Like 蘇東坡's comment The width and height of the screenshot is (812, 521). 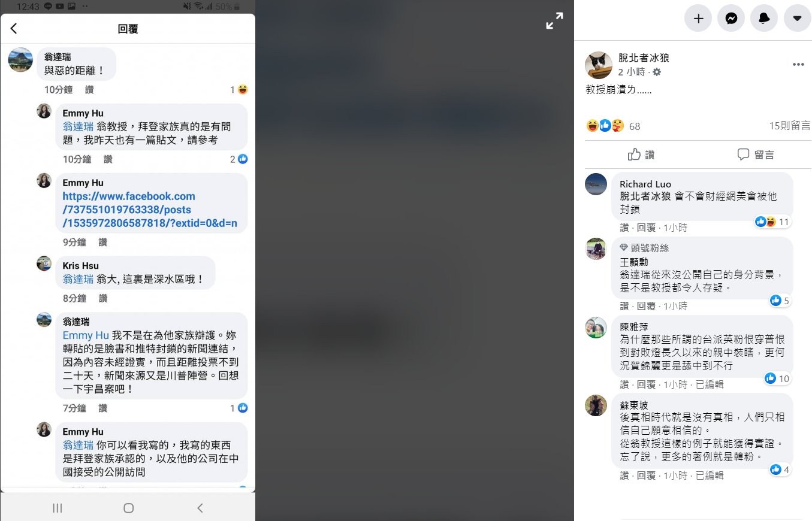[x=624, y=475]
